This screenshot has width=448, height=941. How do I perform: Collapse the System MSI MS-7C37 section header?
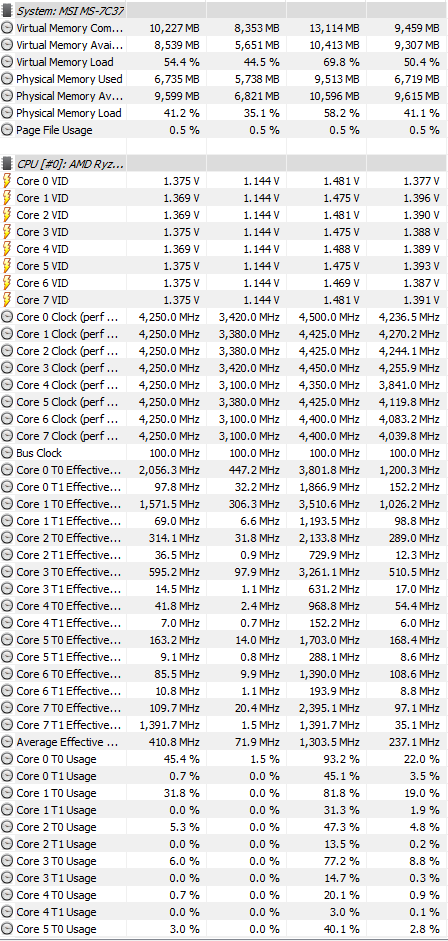click(x=63, y=11)
